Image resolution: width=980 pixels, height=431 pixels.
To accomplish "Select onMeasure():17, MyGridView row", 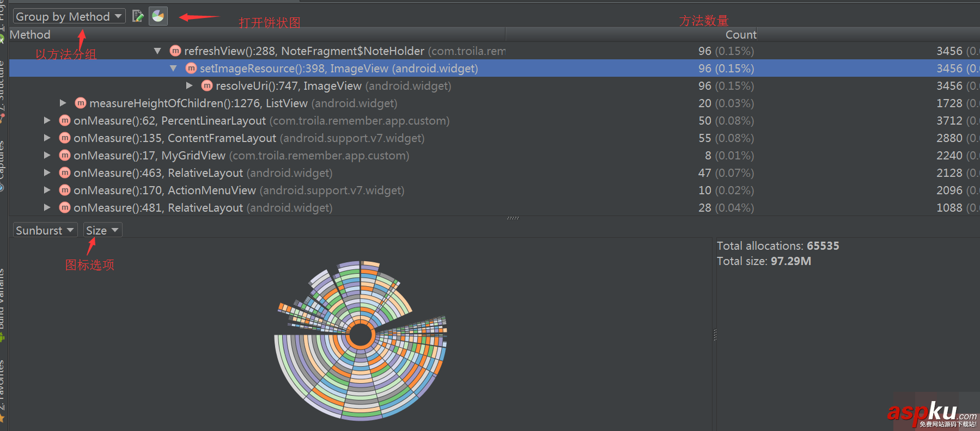I will click(494, 156).
